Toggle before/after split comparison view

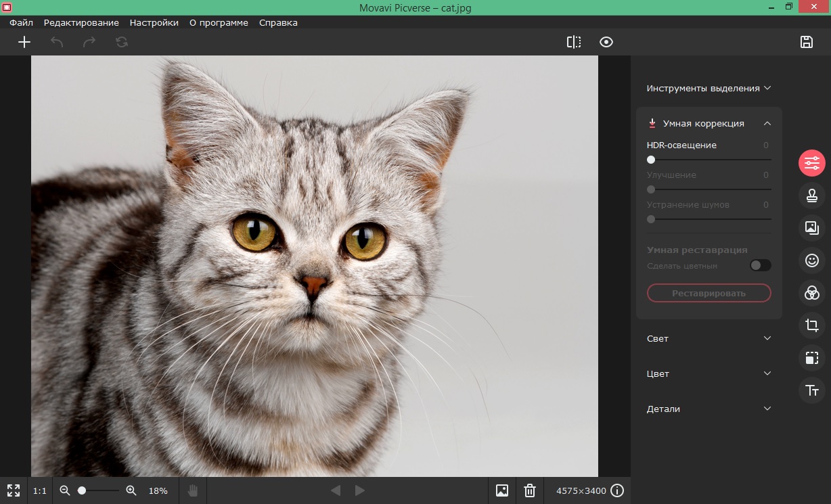[574, 42]
